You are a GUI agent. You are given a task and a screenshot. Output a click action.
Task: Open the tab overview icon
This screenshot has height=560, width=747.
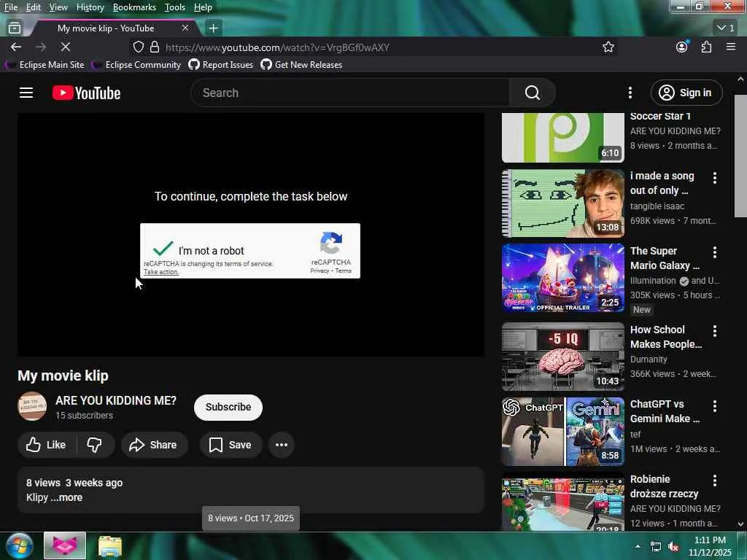[x=15, y=28]
